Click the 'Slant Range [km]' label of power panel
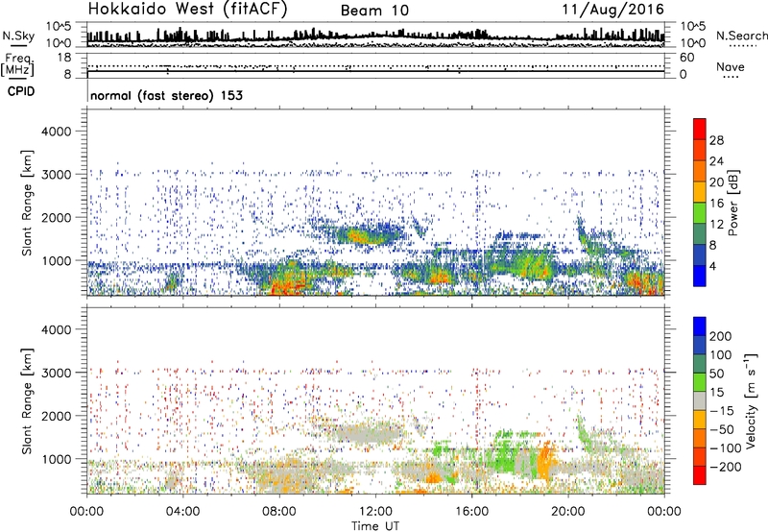Viewport: 768px width, 532px height. 27,203
